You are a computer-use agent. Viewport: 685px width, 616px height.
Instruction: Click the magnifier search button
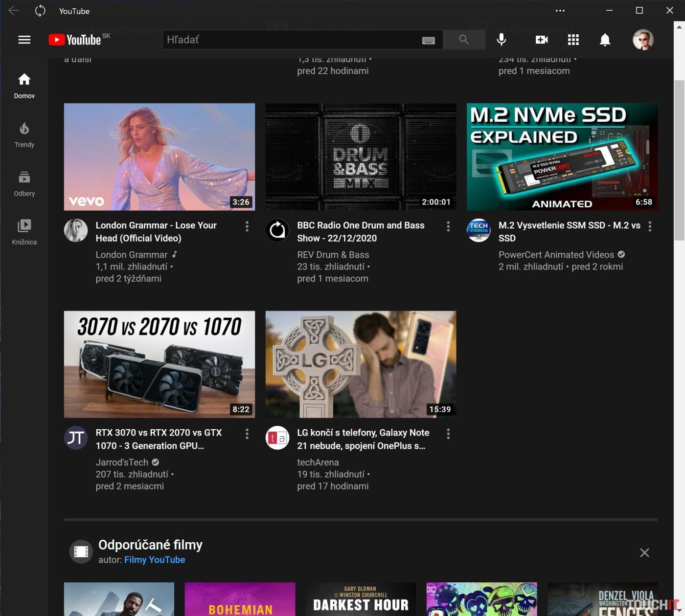[464, 40]
